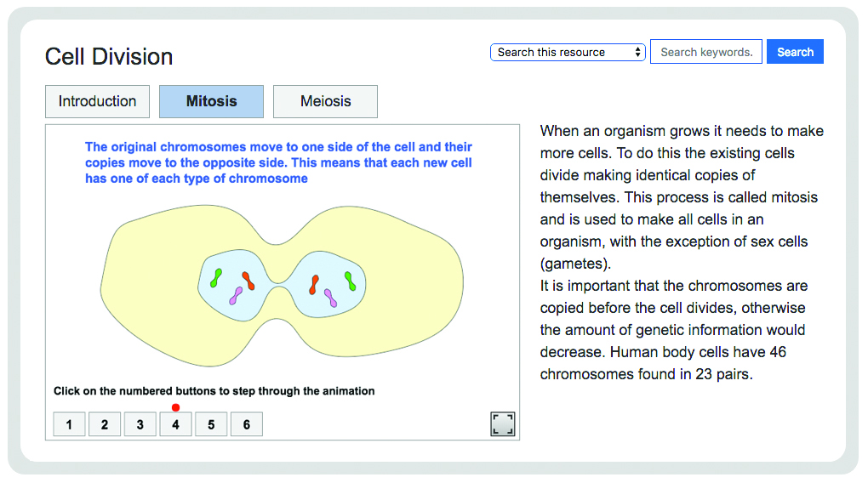
Task: Select the pink chromosome in the left nucleus
Action: (x=236, y=295)
